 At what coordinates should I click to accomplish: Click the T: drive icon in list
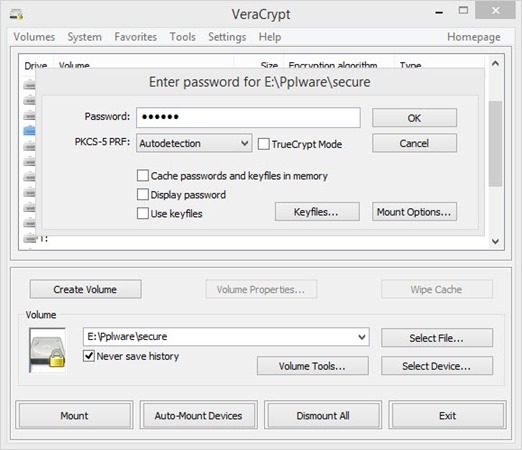point(30,238)
